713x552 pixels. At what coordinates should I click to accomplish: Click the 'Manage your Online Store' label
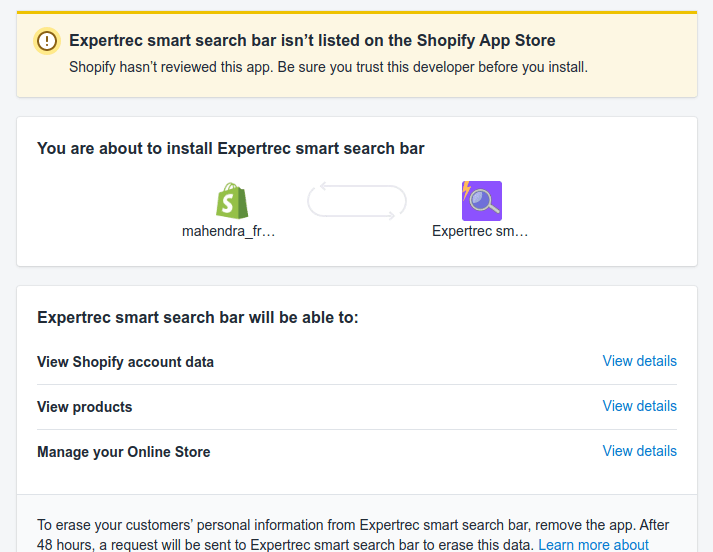click(124, 452)
